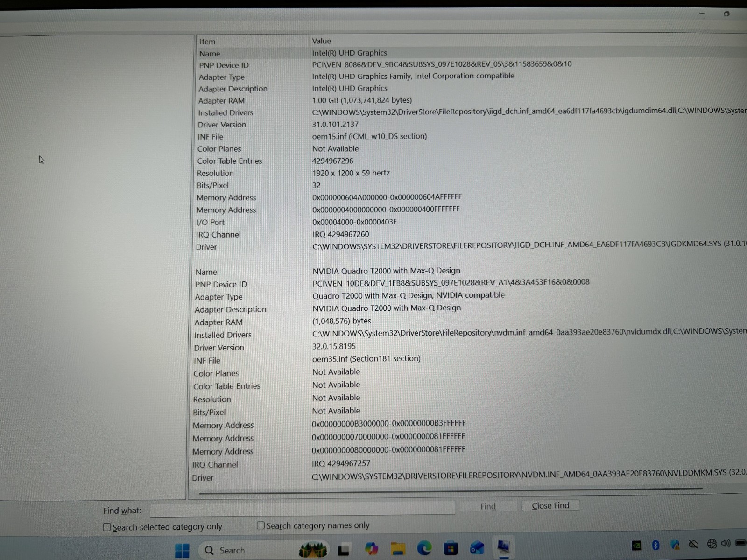Open Microsoft Edge from the taskbar
This screenshot has height=560, width=747.
pyautogui.click(x=424, y=548)
